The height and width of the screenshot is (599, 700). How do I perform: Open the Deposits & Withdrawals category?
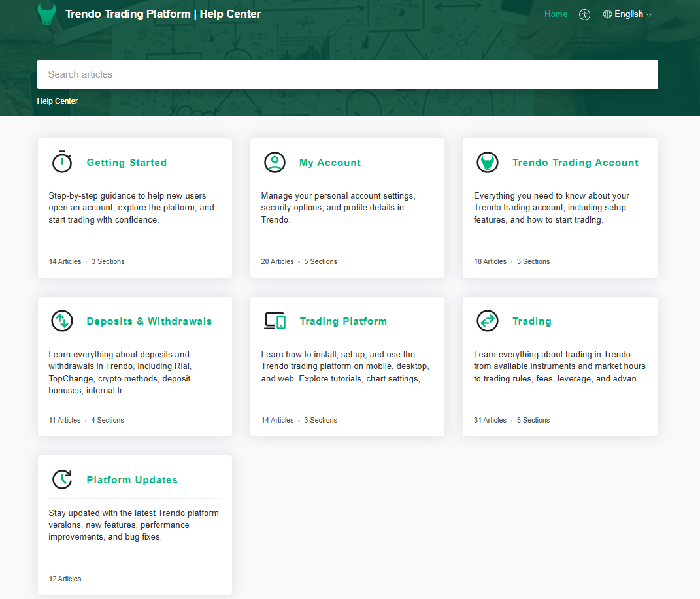tap(149, 321)
